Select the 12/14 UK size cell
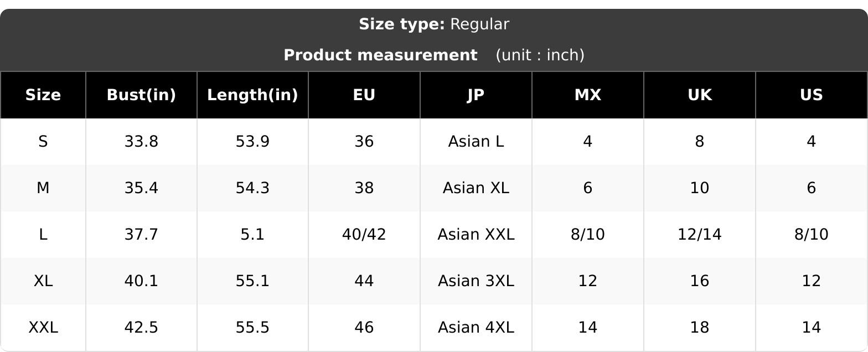Screen dimensions: 868x352 700,235
